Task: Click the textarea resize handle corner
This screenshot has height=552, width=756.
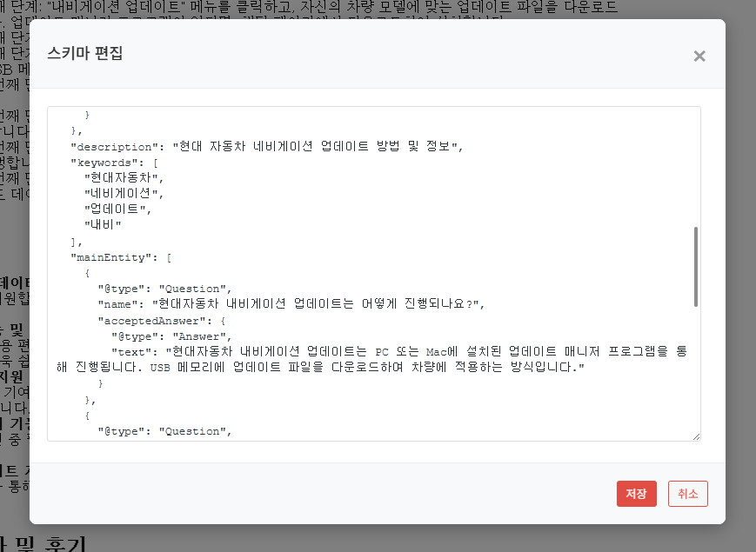Action: tap(696, 436)
